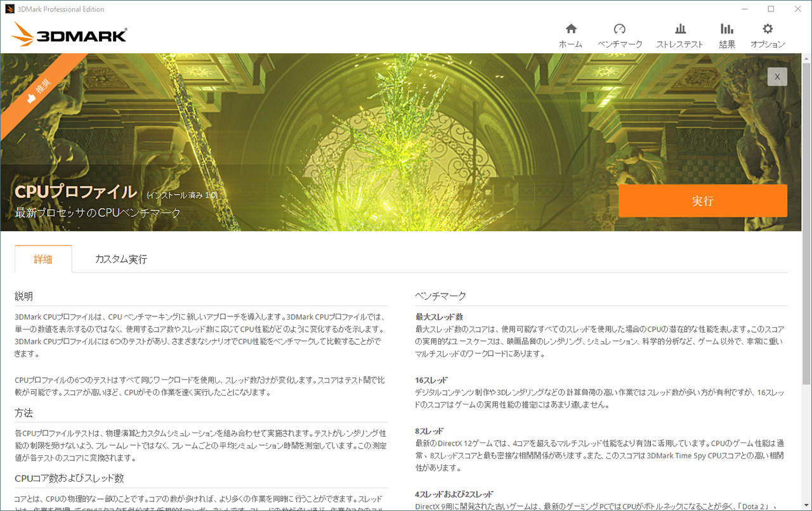Close the banner with X button
This screenshot has height=511, width=812.
coord(777,77)
